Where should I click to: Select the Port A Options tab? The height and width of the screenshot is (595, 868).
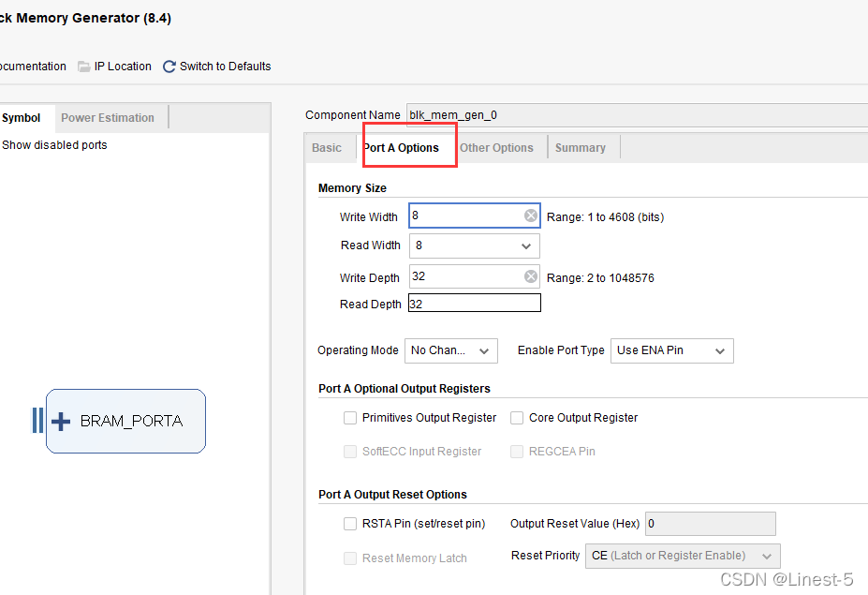point(402,148)
